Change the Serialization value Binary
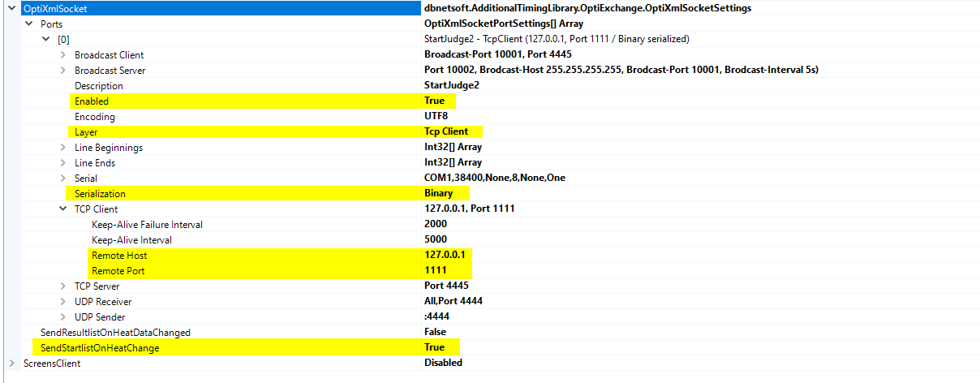This screenshot has height=383, width=980. (x=438, y=194)
